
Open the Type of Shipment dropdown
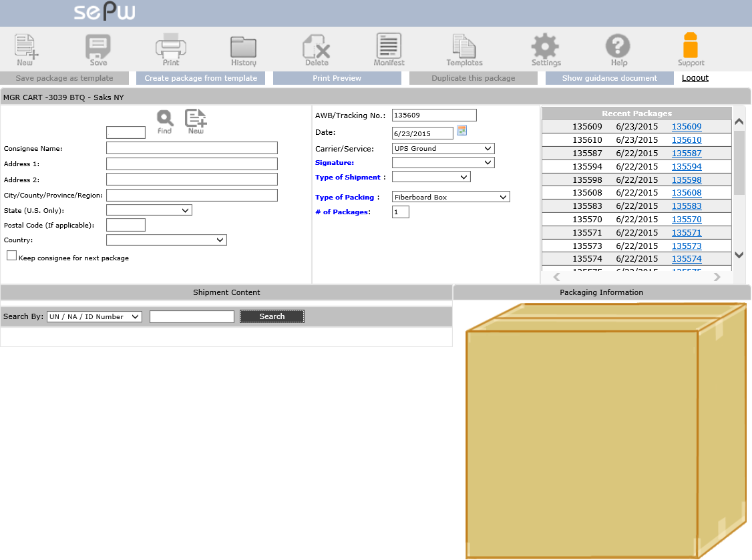[431, 177]
